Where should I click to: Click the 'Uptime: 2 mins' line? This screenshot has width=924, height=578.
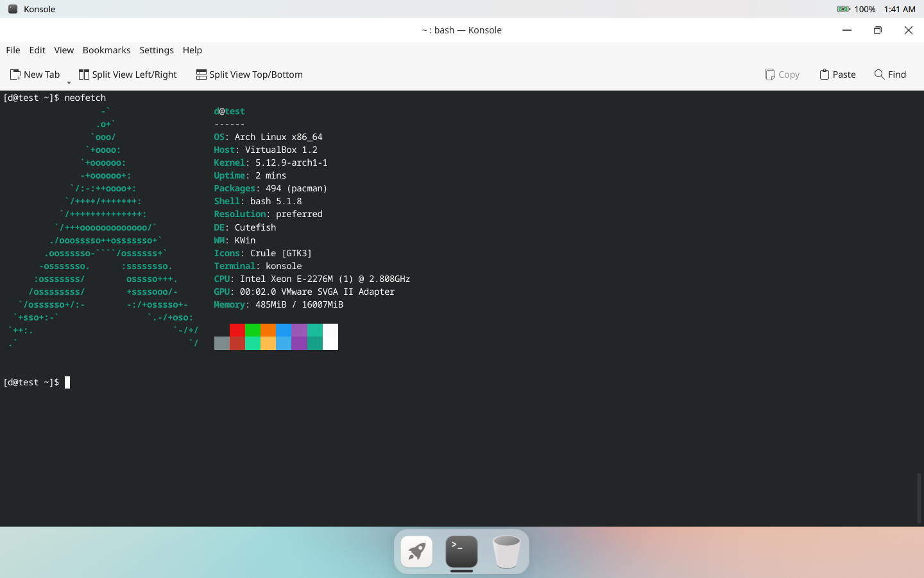point(250,175)
